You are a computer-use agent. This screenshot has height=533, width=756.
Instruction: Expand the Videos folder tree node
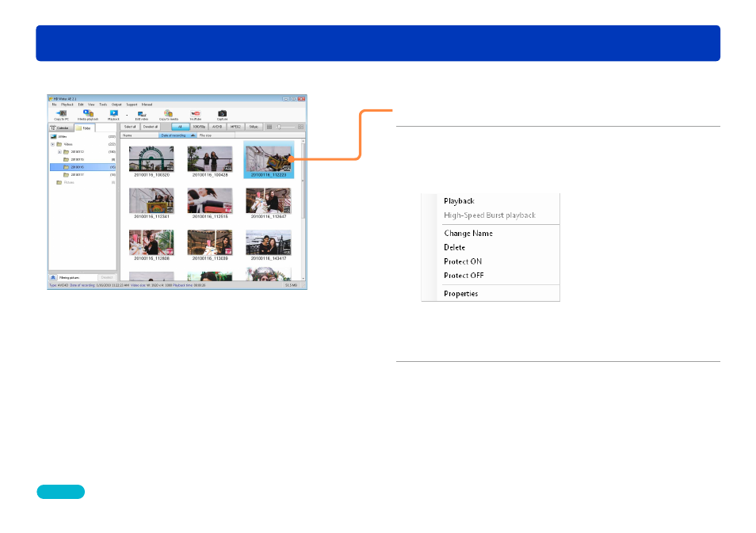52,144
